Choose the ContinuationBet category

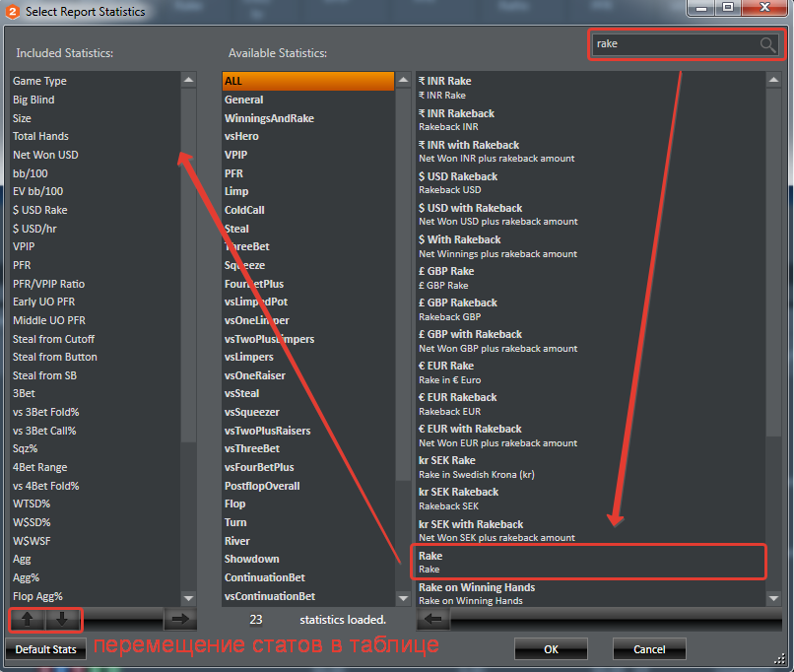coord(307,577)
